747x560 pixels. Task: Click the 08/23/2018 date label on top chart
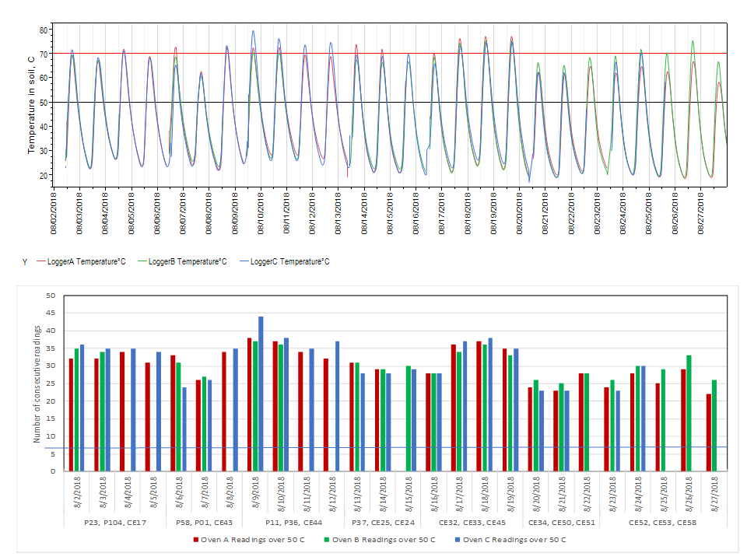598,213
